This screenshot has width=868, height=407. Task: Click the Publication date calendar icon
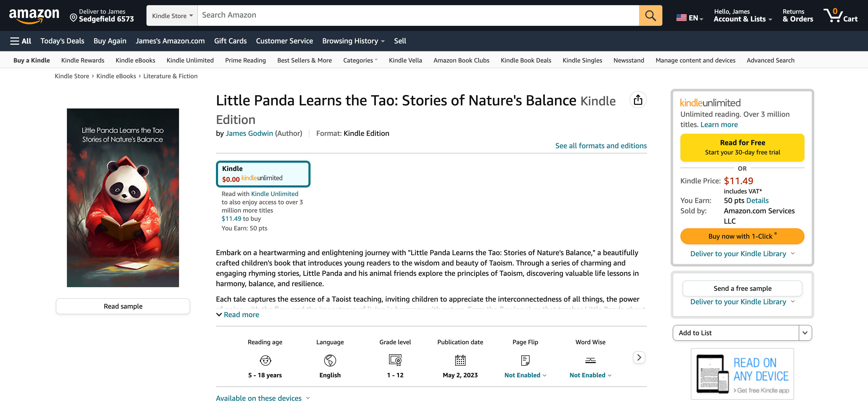(x=460, y=360)
